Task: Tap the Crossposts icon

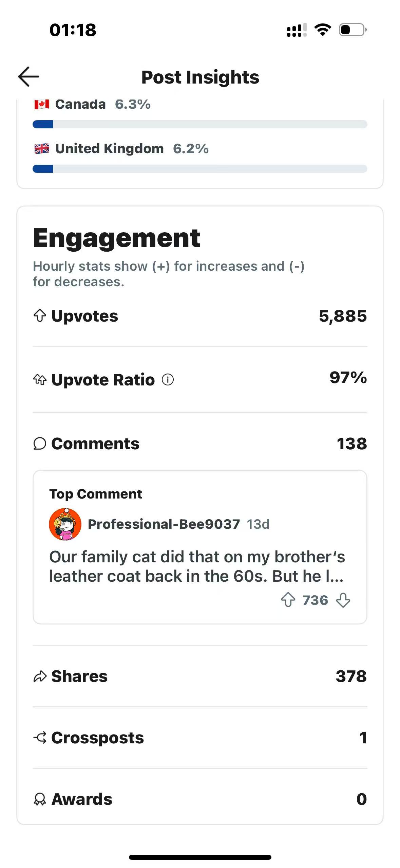Action: (x=40, y=737)
